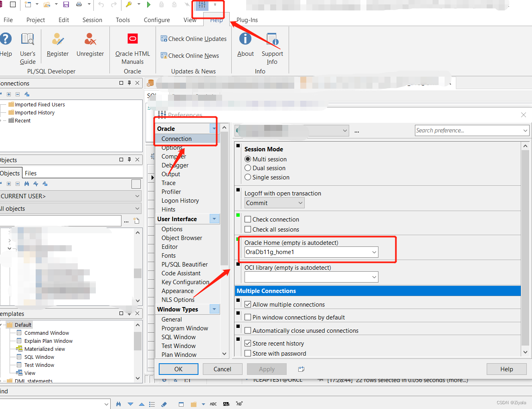Open the Session menu
This screenshot has width=532, height=409.
tap(92, 20)
